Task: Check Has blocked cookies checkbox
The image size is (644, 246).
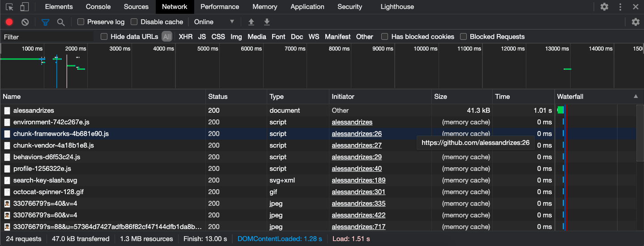Action: [x=384, y=37]
